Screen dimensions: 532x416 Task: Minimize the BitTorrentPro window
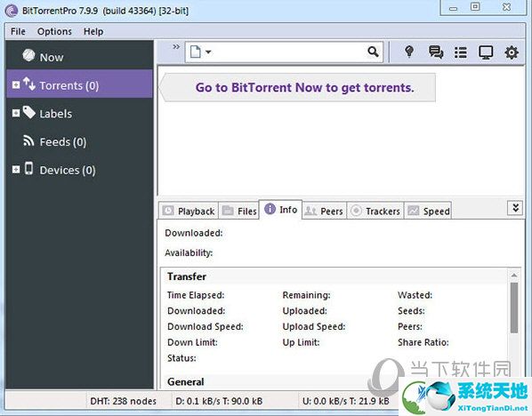[x=454, y=9]
